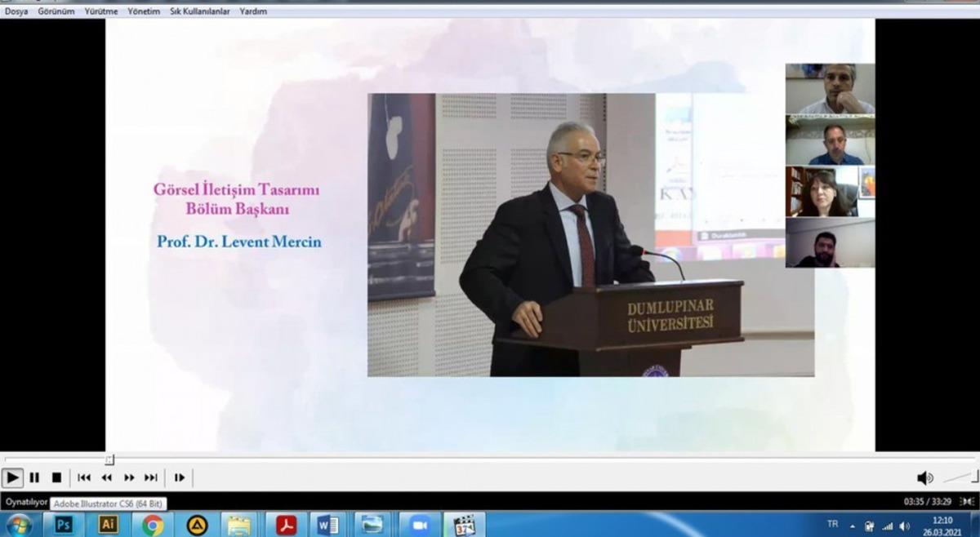Mute the player's speaker icon
Screen dimensions: 980x537
coord(924,477)
